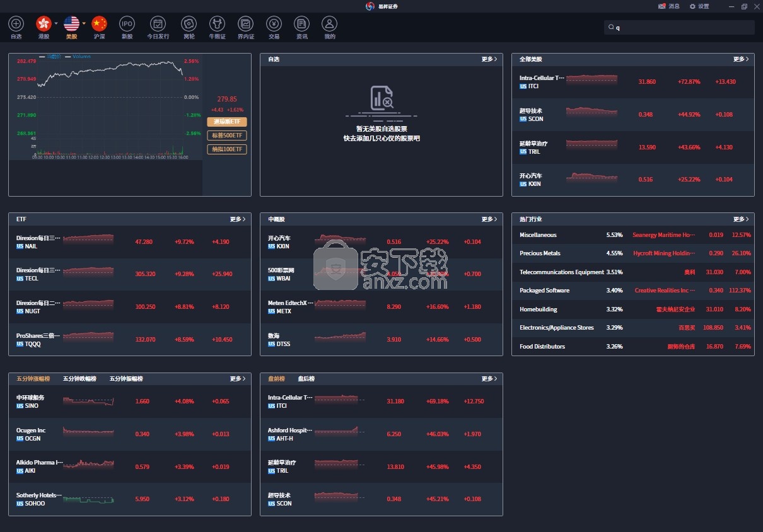This screenshot has width=763, height=532.
Task: Open Creative Realities Inc link
Action: coord(665,291)
